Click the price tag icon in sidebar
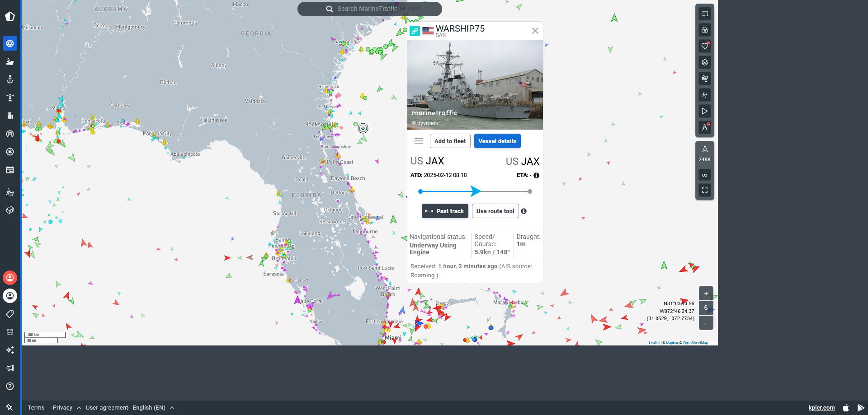The height and width of the screenshot is (415, 868). pos(10,314)
